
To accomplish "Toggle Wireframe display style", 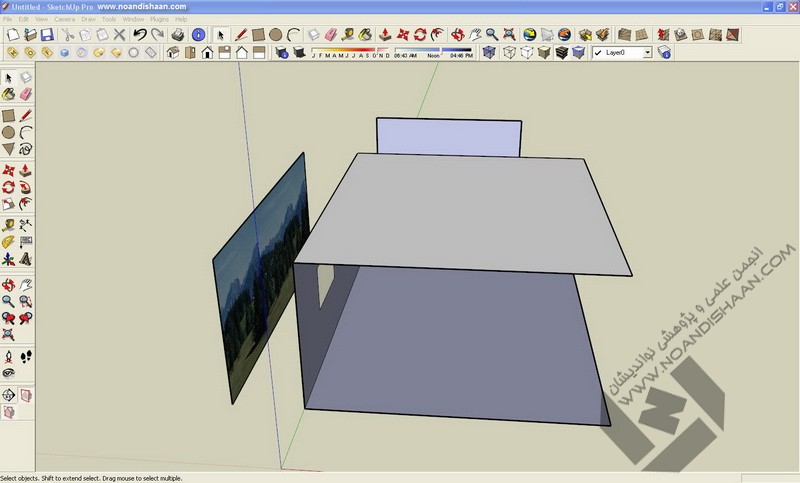I will [509, 52].
